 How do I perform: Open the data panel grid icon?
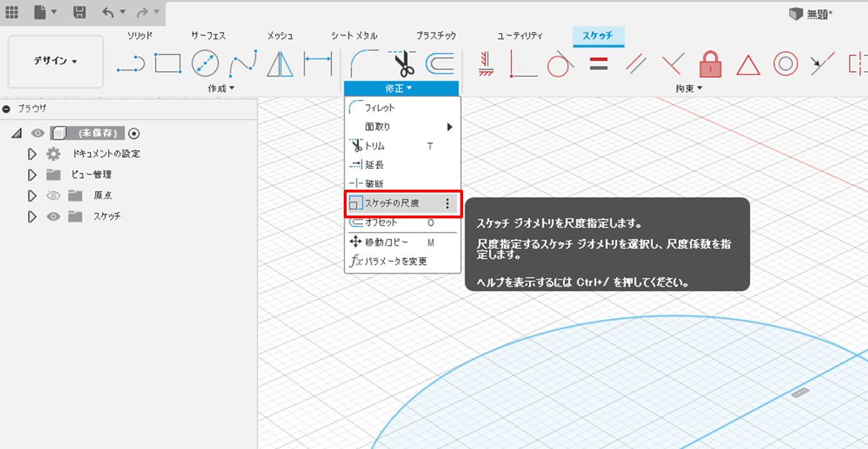click(12, 12)
